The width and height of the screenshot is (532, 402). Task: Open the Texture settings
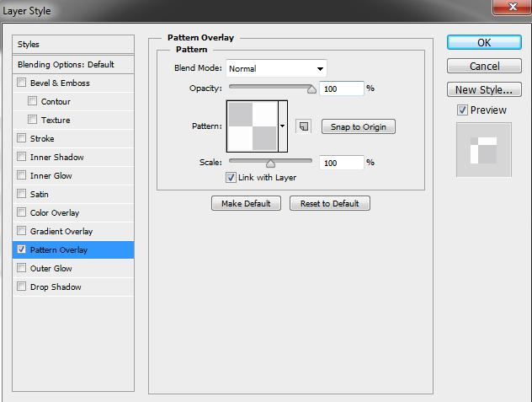pos(56,120)
